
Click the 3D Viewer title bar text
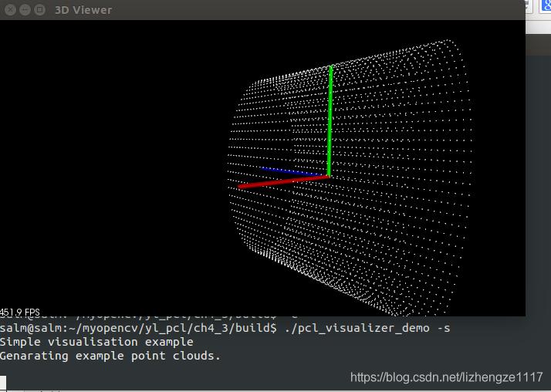[x=83, y=10]
